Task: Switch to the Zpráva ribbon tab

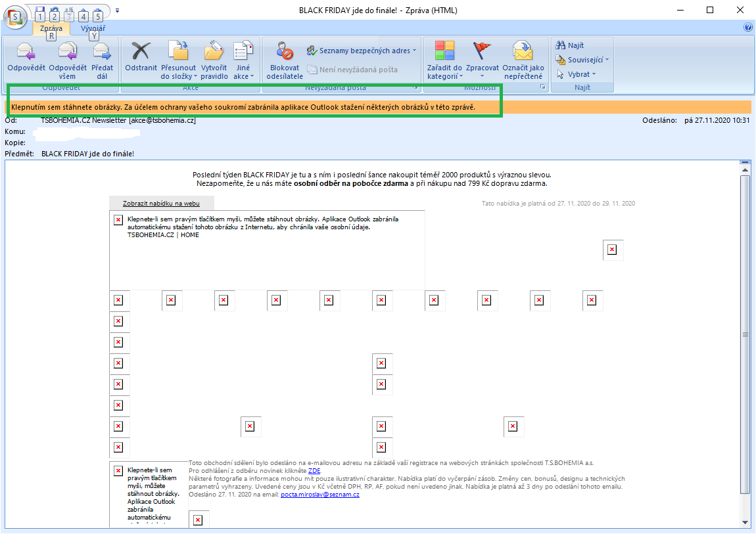Action: click(x=51, y=28)
